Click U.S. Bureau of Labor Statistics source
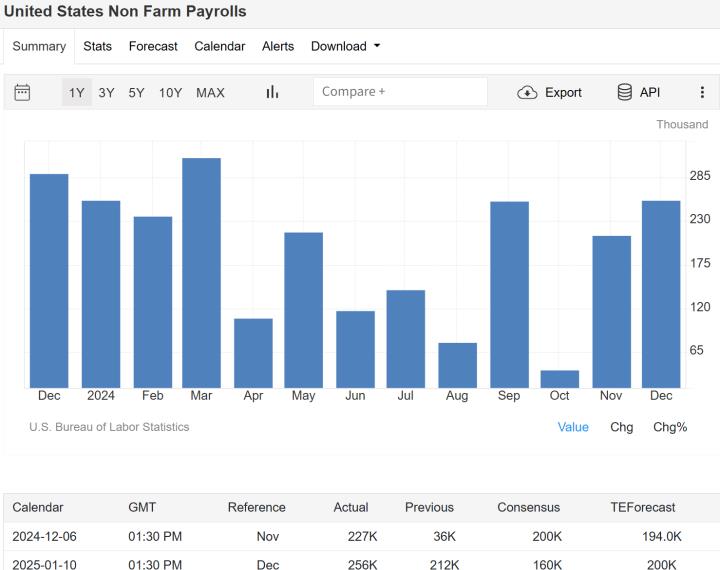The image size is (720, 570). click(109, 427)
